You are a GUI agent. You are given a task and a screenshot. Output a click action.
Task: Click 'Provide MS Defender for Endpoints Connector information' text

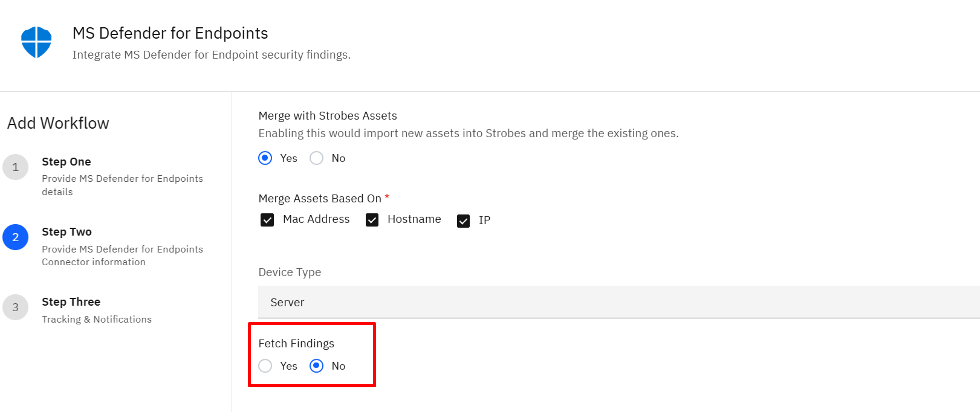click(x=122, y=256)
